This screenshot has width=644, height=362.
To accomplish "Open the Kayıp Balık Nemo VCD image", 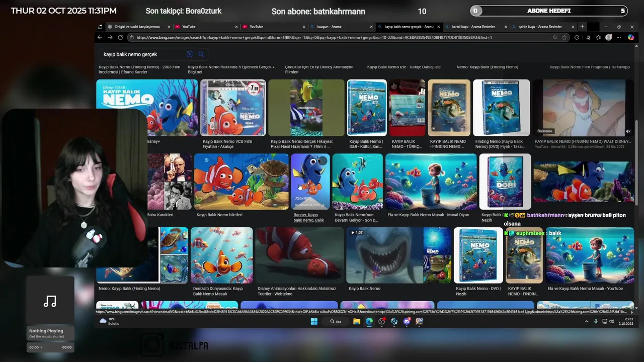I will coord(233,108).
